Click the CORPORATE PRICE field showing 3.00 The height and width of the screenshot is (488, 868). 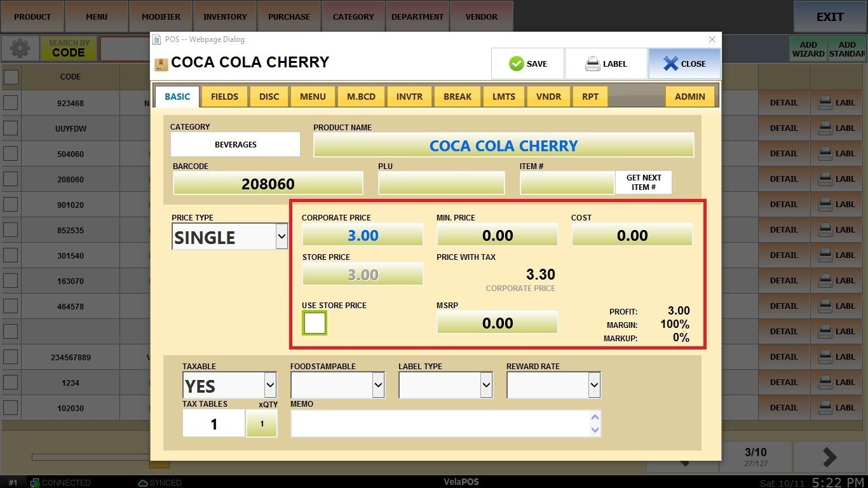(363, 235)
